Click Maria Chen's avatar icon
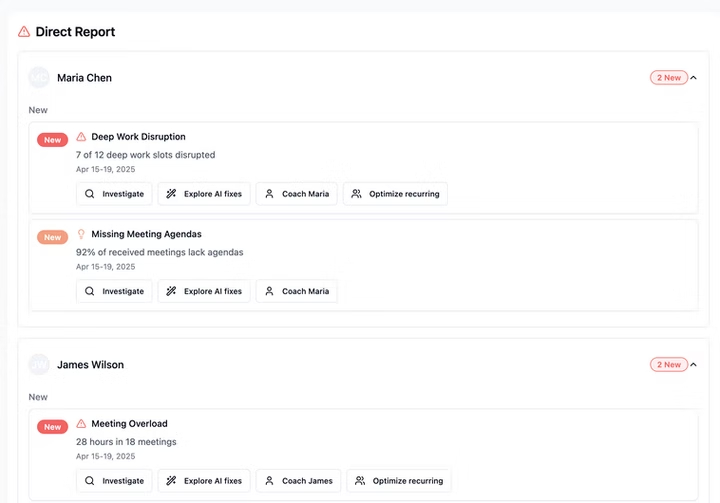Viewport: 720px width, 503px height. pos(39,78)
